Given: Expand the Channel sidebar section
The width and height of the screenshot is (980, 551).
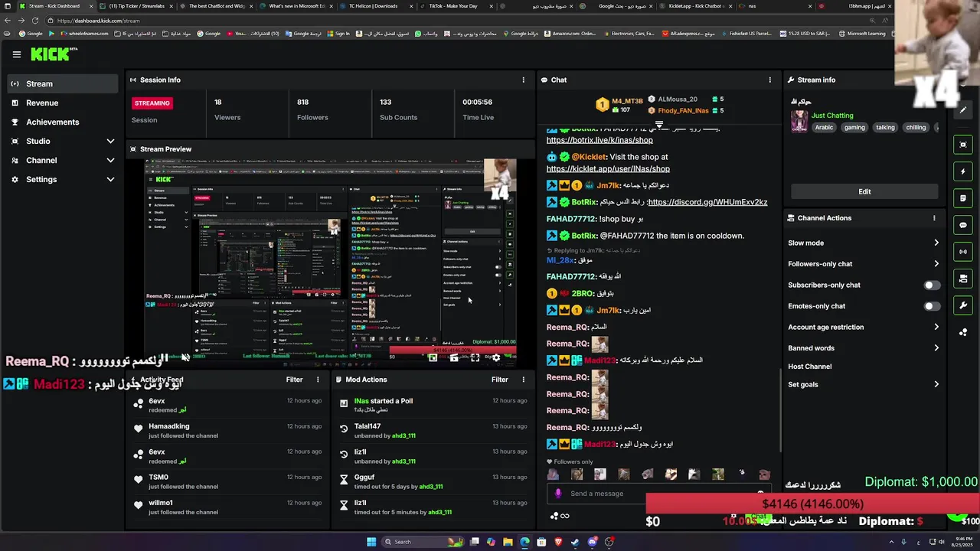Looking at the screenshot, I should coord(61,160).
